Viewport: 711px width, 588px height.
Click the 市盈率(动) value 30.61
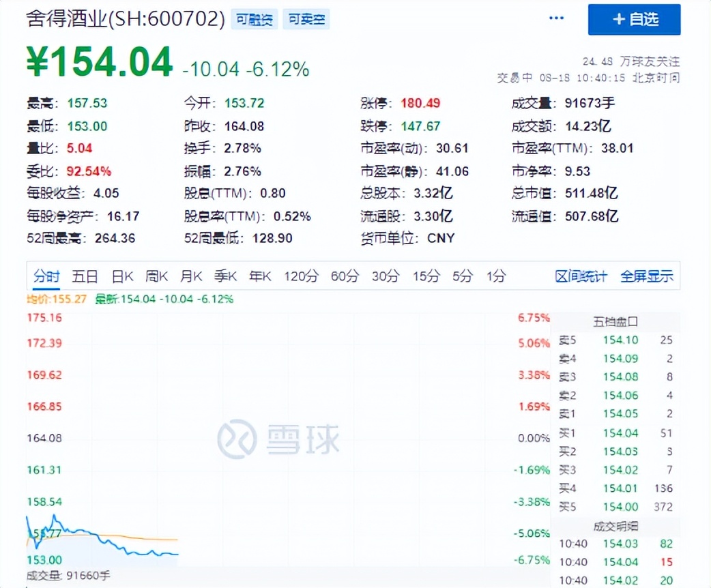pyautogui.click(x=452, y=148)
